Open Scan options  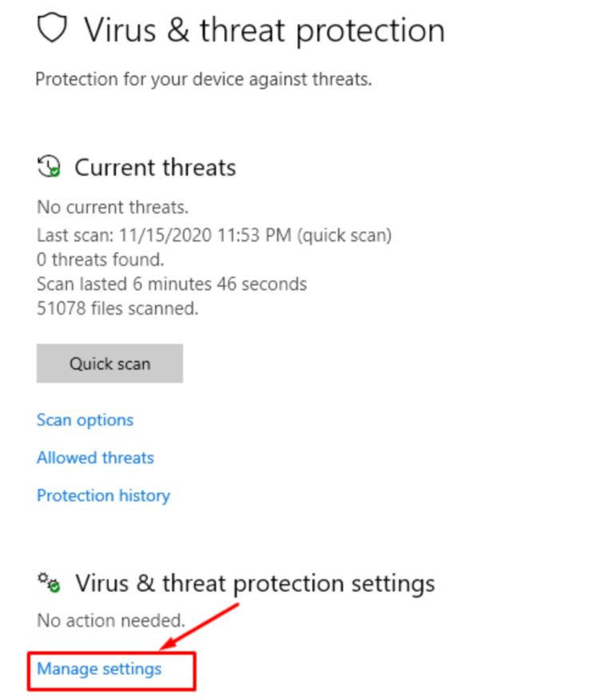[x=85, y=420]
